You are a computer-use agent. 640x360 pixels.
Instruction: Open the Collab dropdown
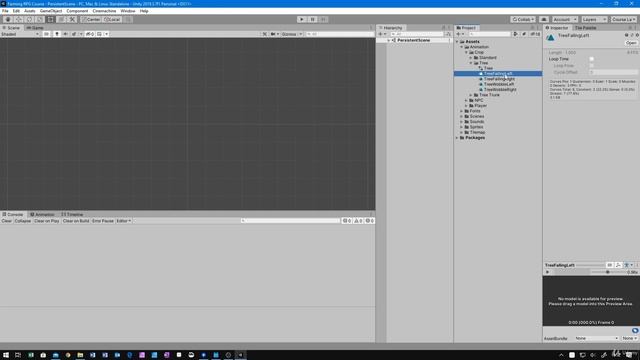coord(523,20)
